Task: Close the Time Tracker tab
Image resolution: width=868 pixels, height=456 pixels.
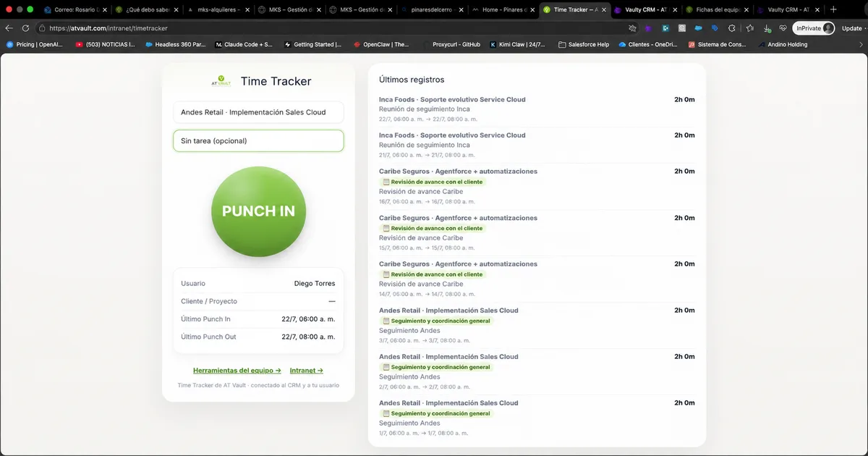Action: coord(603,9)
